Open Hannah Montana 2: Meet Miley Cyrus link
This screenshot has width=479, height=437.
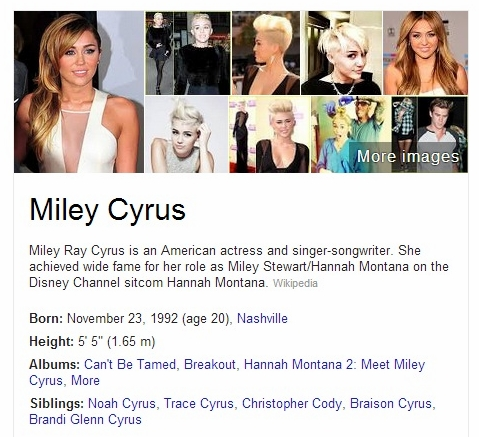(x=227, y=372)
